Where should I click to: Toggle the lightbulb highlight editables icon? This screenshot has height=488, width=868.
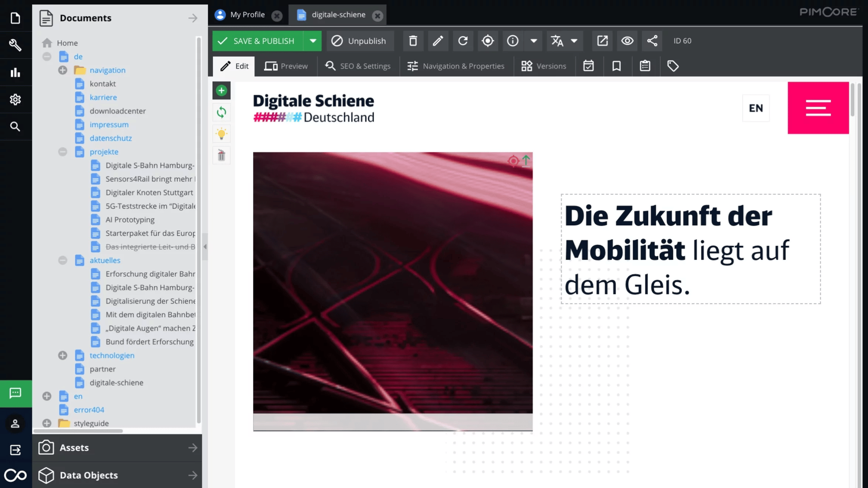(221, 134)
